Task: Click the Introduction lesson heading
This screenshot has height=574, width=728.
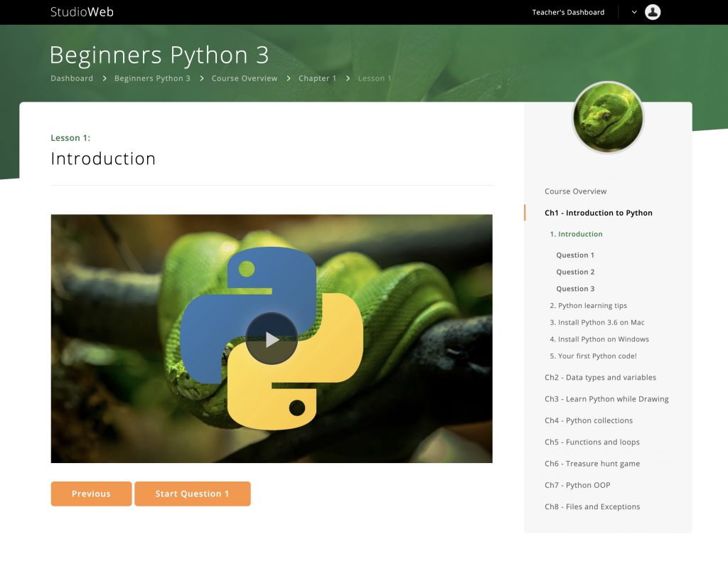Action: (x=103, y=159)
